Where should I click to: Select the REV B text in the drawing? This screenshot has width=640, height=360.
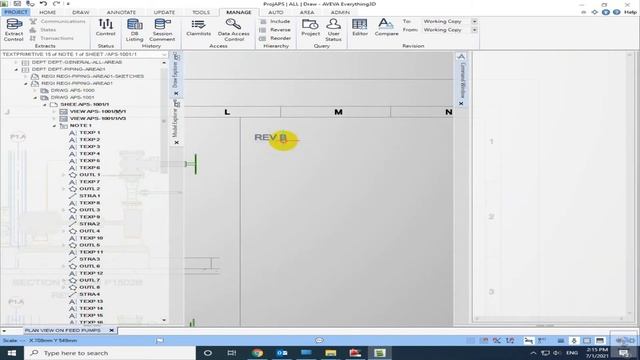point(270,138)
